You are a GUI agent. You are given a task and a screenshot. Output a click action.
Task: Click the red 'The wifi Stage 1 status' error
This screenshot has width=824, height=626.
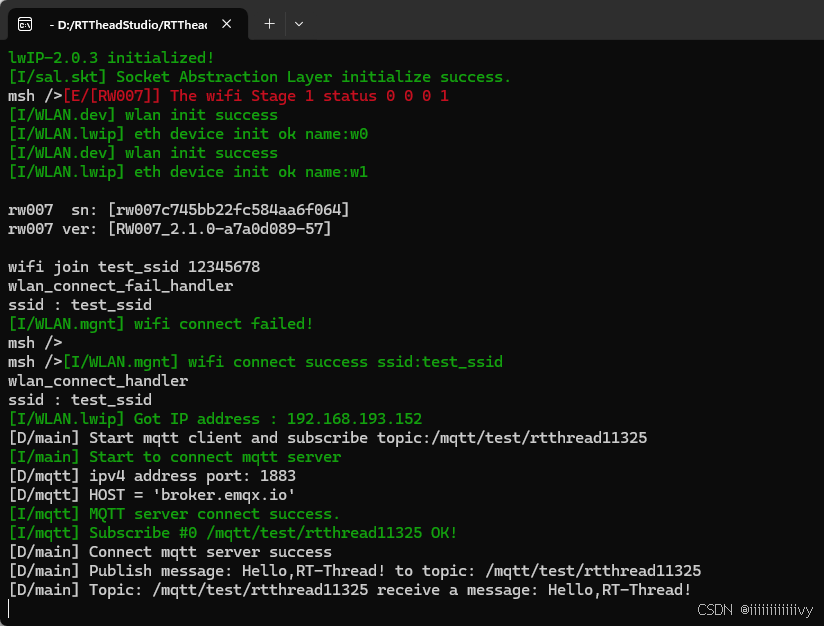point(256,96)
